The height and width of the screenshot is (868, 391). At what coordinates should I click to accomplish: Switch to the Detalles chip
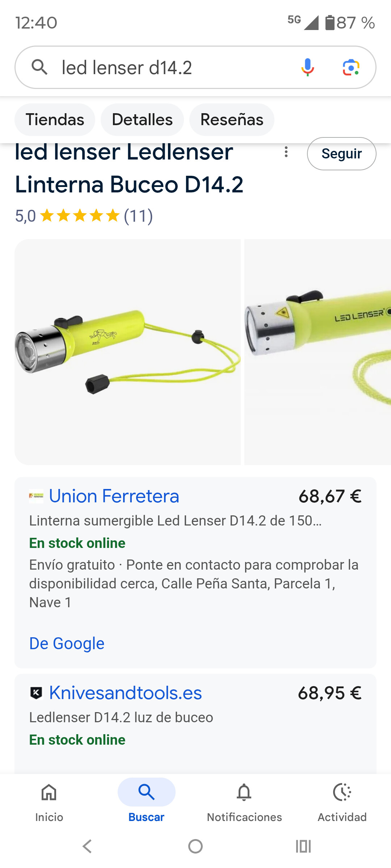[142, 120]
